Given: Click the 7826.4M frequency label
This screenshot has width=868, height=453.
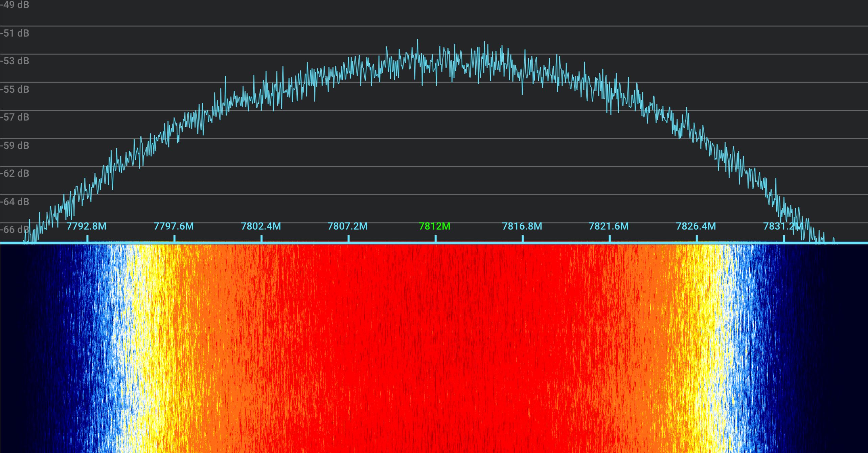Looking at the screenshot, I should click(x=696, y=226).
